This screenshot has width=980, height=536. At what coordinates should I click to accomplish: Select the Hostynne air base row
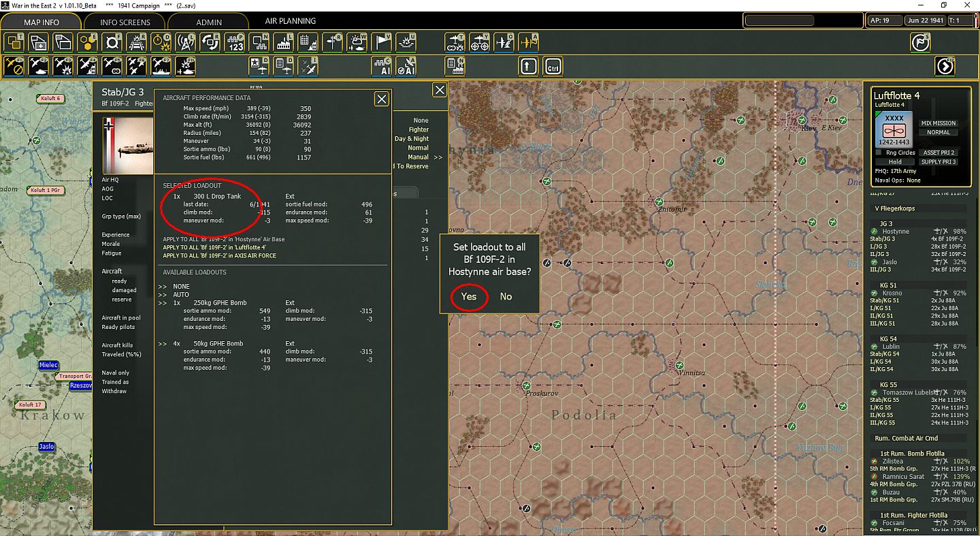[x=919, y=232]
